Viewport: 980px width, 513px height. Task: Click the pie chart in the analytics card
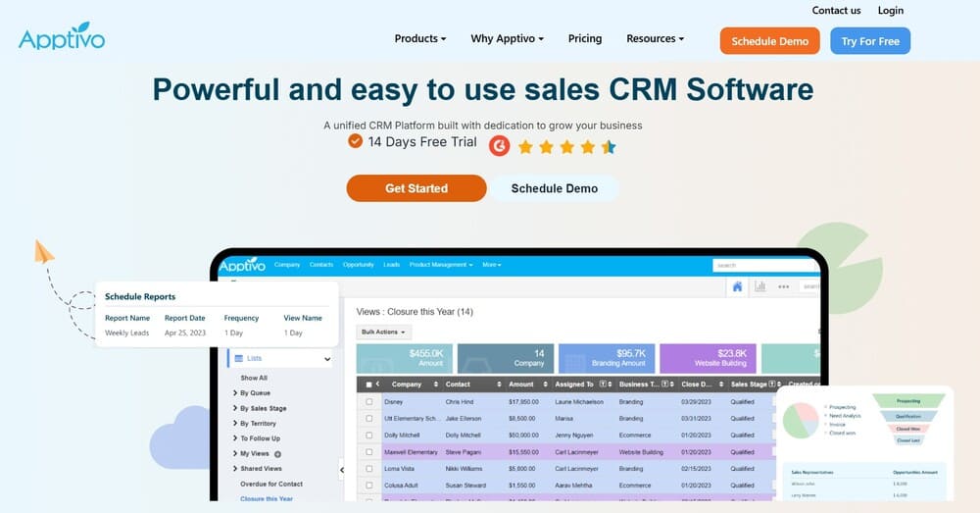click(x=801, y=421)
